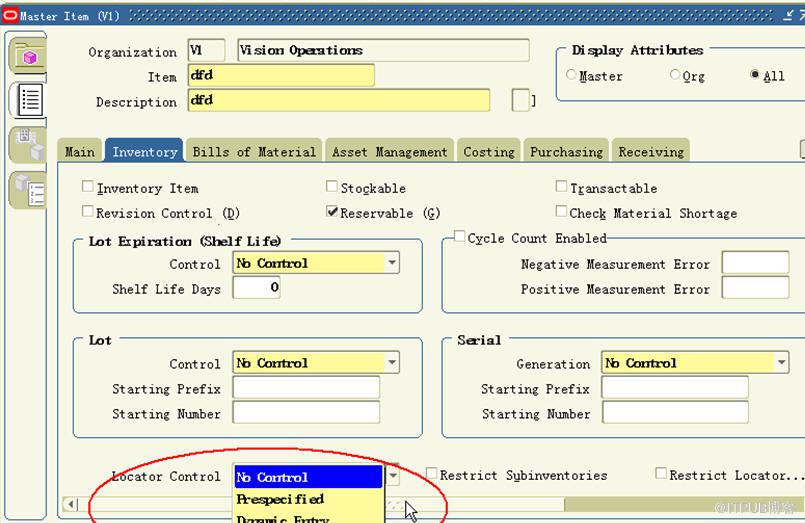
Task: Click the Shelf Life Days field
Action: [257, 287]
